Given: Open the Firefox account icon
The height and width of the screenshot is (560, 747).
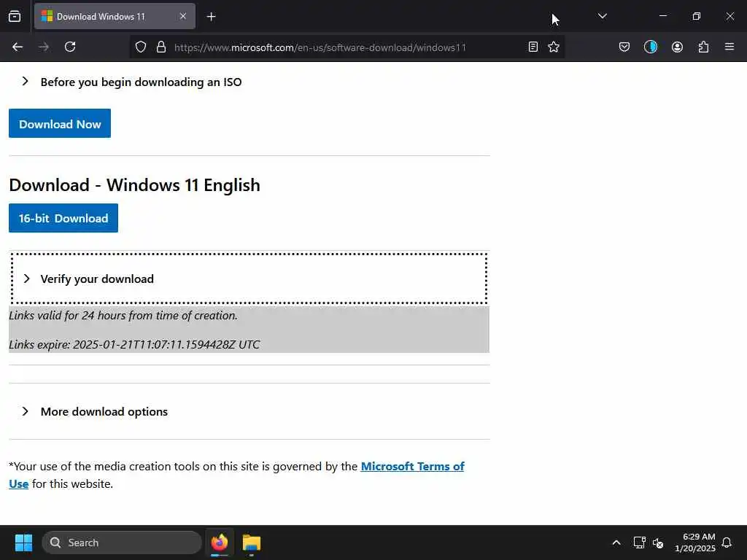Looking at the screenshot, I should 677,47.
